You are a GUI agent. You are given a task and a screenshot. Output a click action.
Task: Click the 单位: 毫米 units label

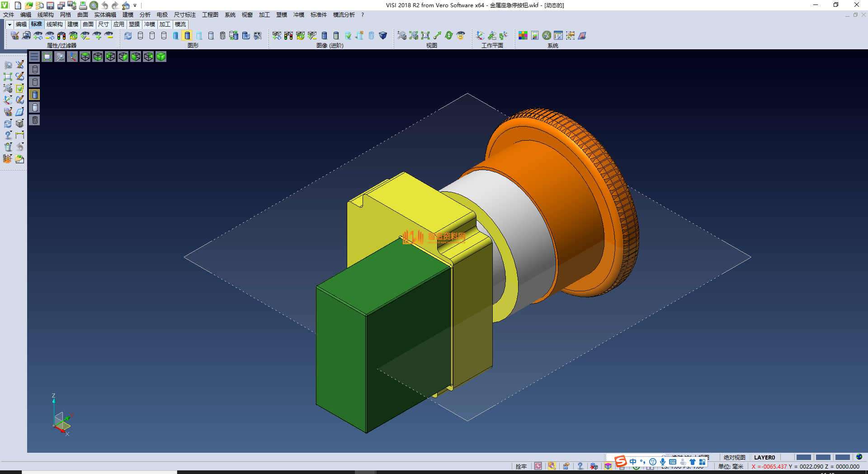(x=731, y=466)
